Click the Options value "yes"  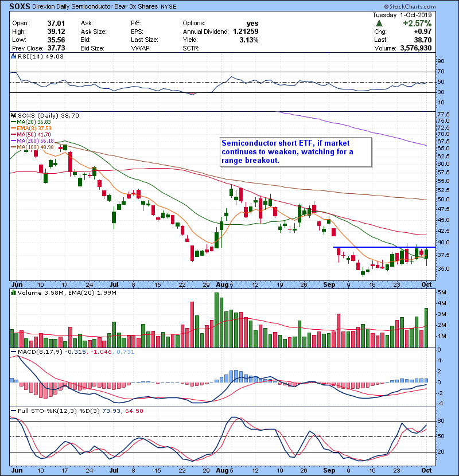pyautogui.click(x=252, y=24)
